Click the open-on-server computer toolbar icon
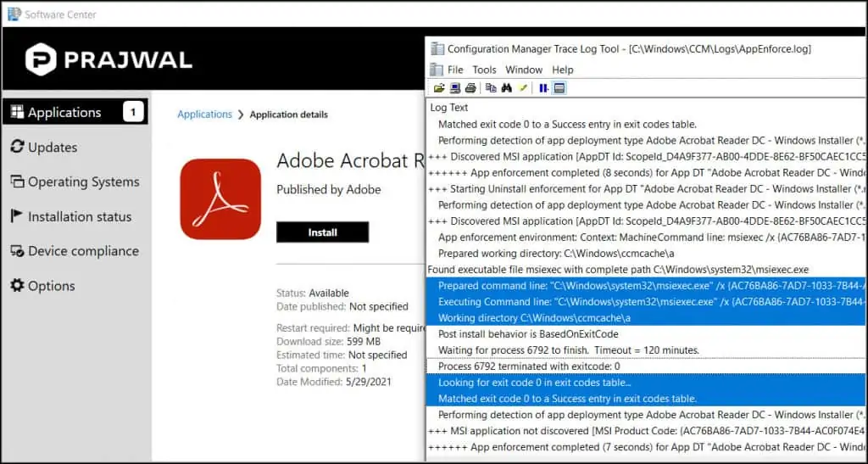Viewport: 868px width, 464px height. pyautogui.click(x=455, y=88)
